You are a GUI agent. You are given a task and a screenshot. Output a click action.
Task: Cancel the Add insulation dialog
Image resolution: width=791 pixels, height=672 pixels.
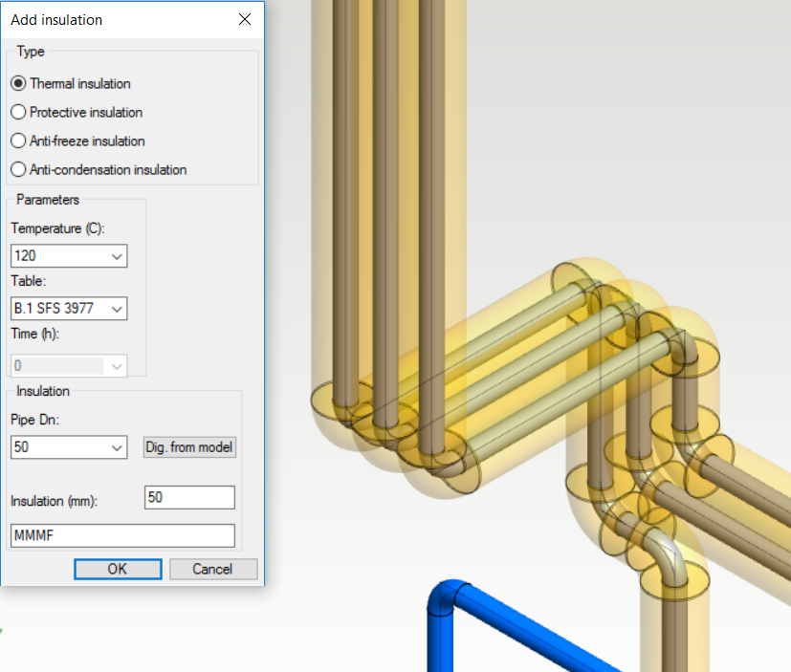213,569
